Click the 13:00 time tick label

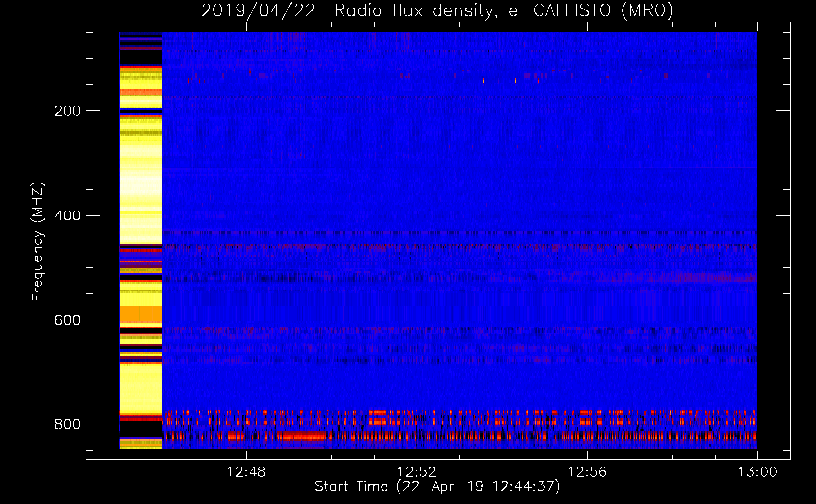tap(757, 472)
